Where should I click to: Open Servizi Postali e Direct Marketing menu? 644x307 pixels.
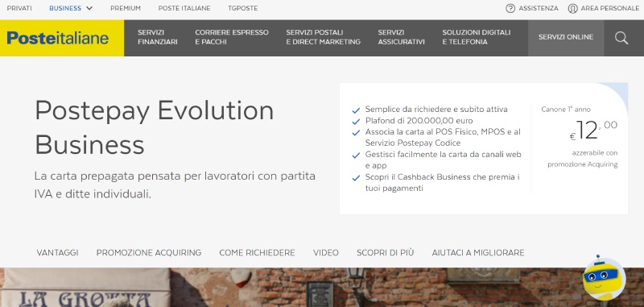324,37
